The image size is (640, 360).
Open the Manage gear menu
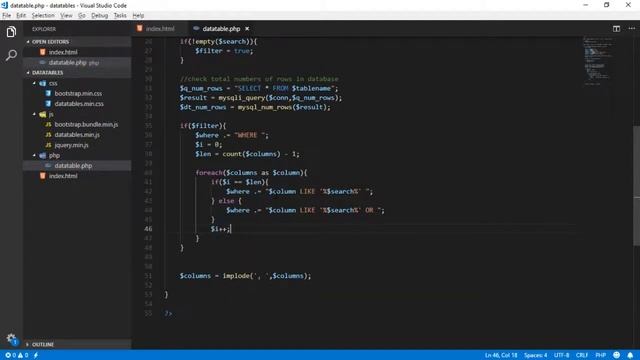click(x=11, y=338)
